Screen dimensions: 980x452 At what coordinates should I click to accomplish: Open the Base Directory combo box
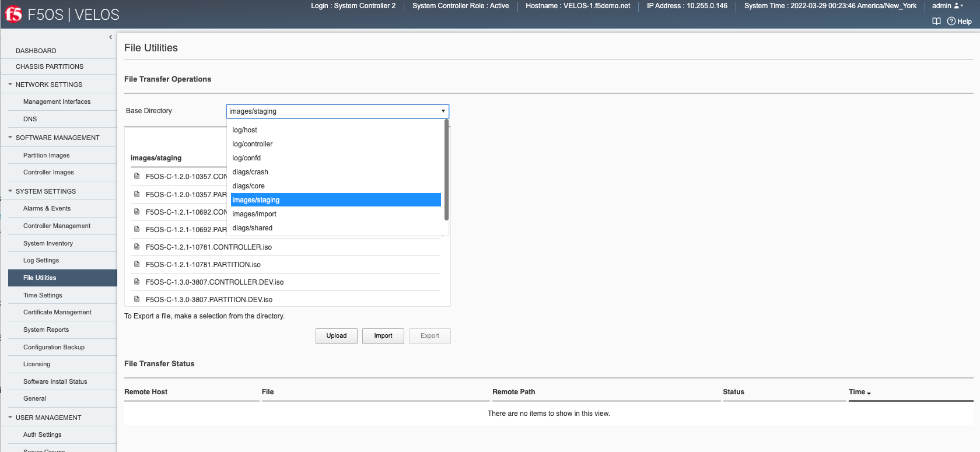(x=337, y=111)
